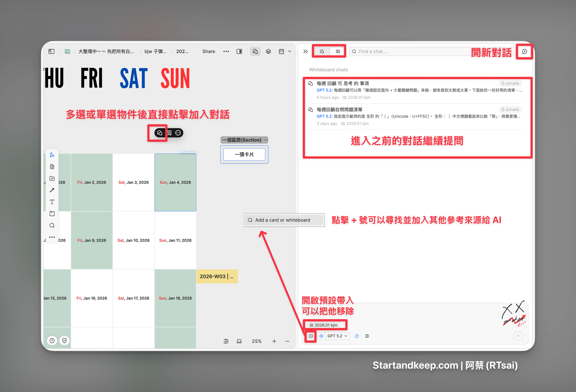Open more tools via the toolbar ellipsis

pyautogui.click(x=52, y=237)
